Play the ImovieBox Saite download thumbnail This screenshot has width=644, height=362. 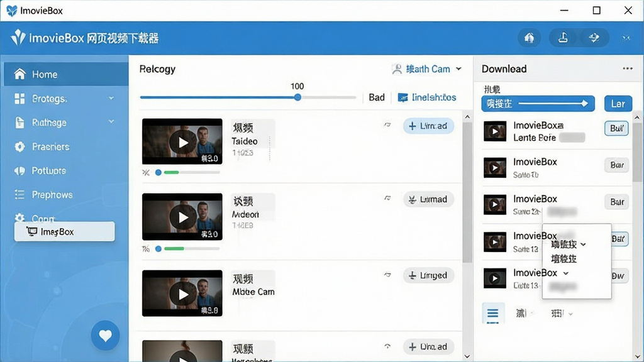[x=495, y=168]
